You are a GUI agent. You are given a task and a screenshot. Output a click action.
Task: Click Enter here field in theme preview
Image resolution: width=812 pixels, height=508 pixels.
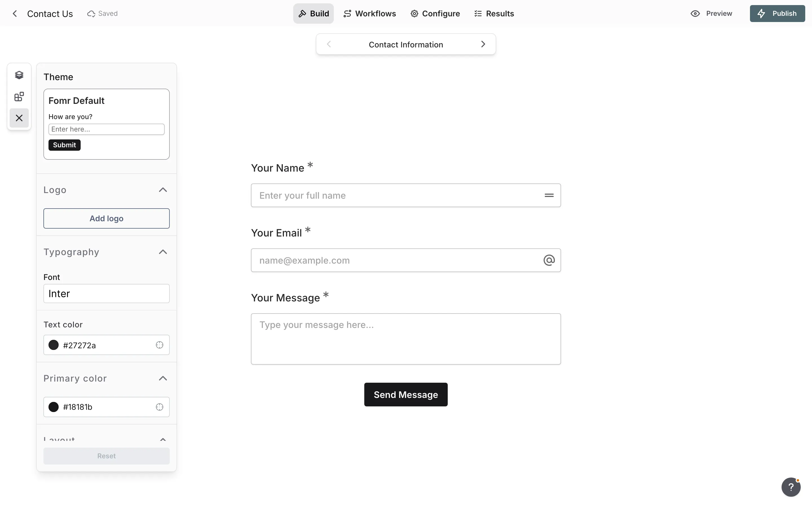coord(106,129)
